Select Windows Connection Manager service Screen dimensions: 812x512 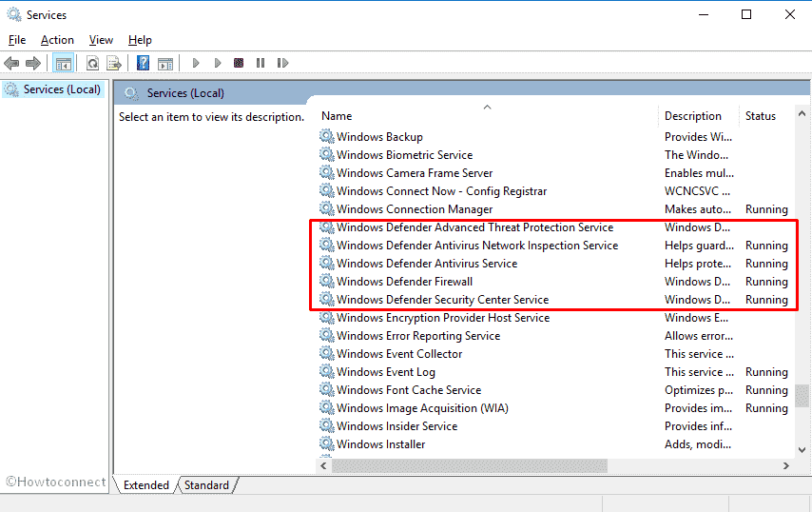415,209
